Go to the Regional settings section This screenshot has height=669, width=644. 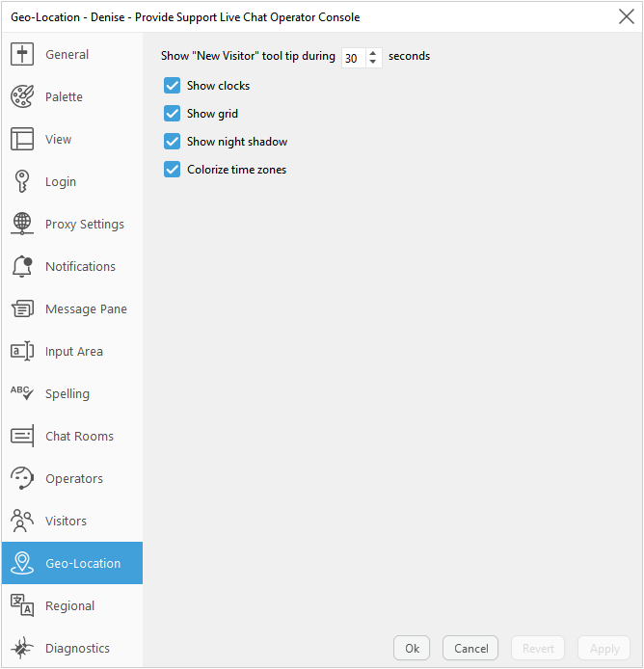[x=71, y=606]
